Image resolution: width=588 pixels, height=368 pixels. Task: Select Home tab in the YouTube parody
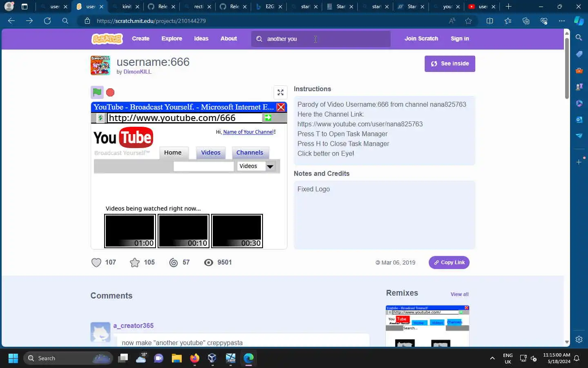[173, 153]
